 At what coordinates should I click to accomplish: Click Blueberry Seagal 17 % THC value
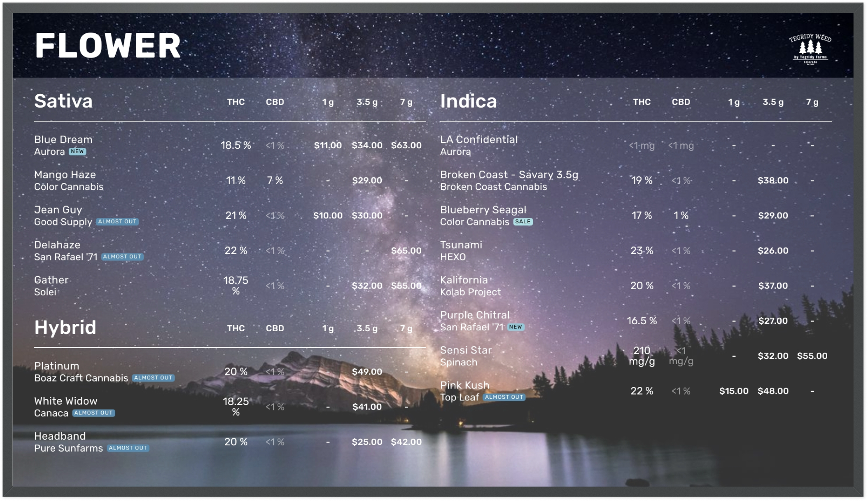[x=642, y=215]
